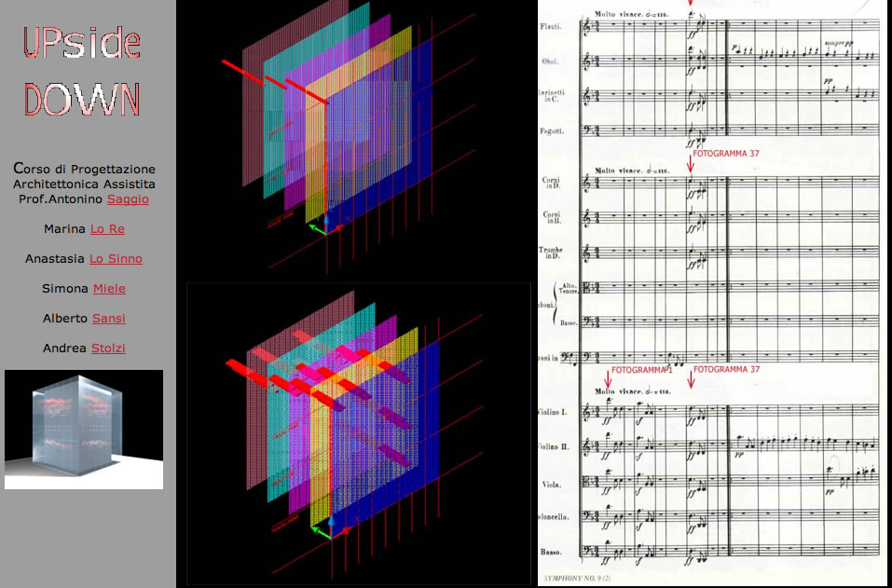This screenshot has width=892, height=588.
Task: Open the Lo Sinno link
Action: [x=116, y=259]
